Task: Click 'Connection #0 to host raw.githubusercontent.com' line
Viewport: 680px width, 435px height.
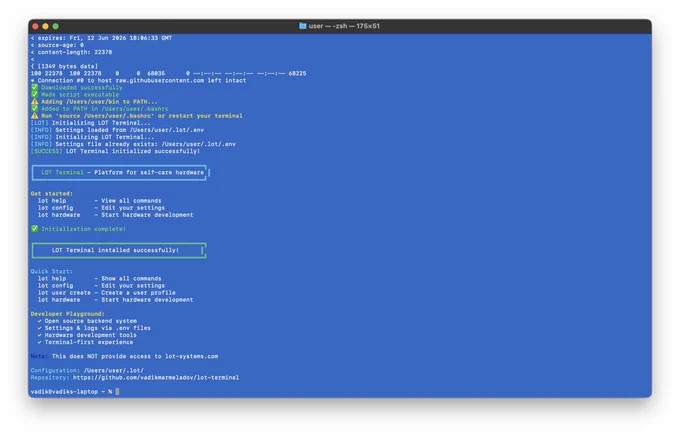Action: click(x=138, y=80)
